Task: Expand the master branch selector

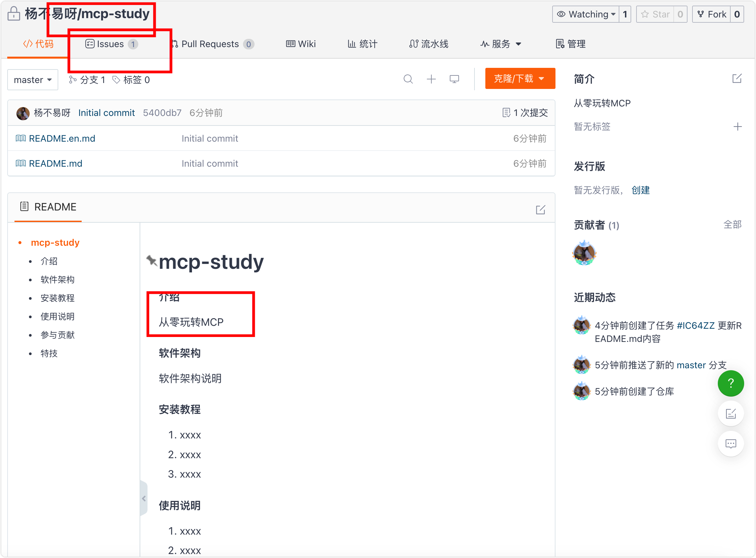Action: coord(33,80)
